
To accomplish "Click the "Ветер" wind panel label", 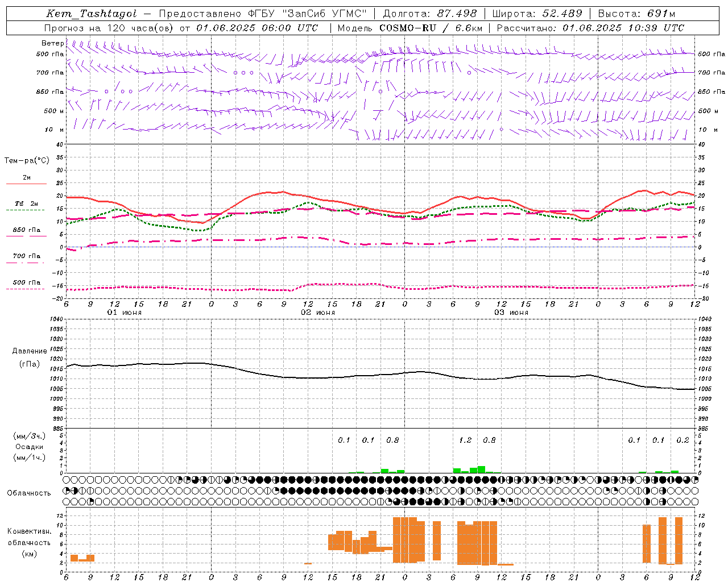I will point(52,43).
